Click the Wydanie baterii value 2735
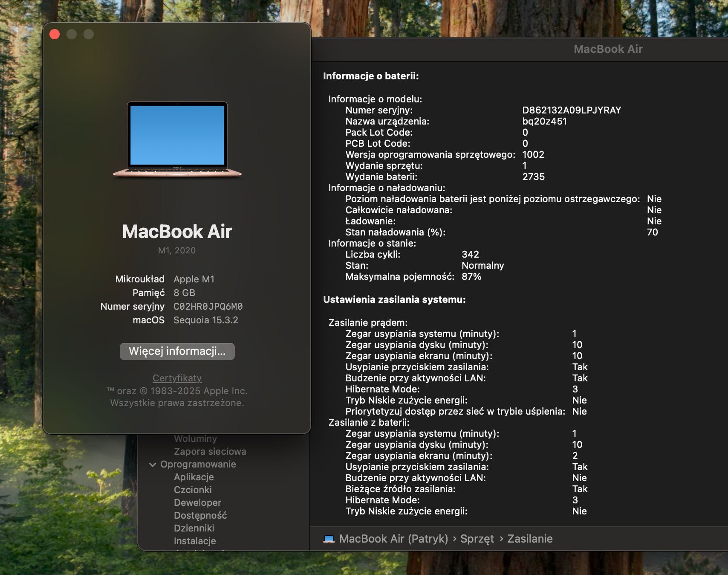This screenshot has height=575, width=728. (x=534, y=177)
